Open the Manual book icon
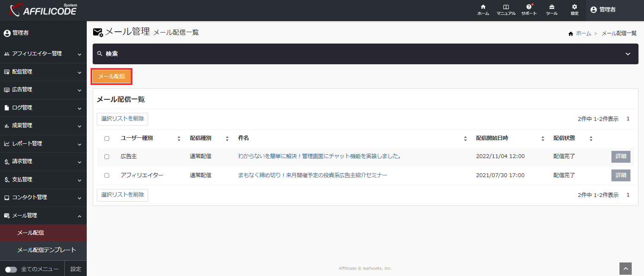Viewport: 644px width, 276px height. (506, 8)
